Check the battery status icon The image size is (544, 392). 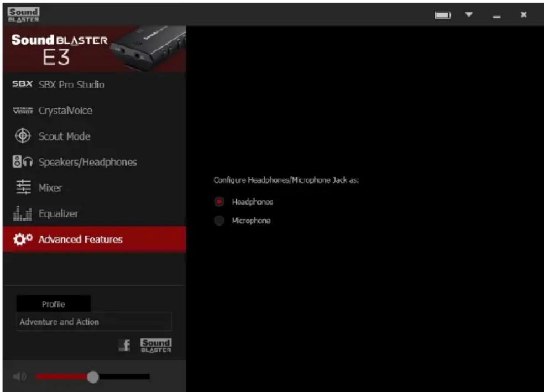tap(443, 15)
